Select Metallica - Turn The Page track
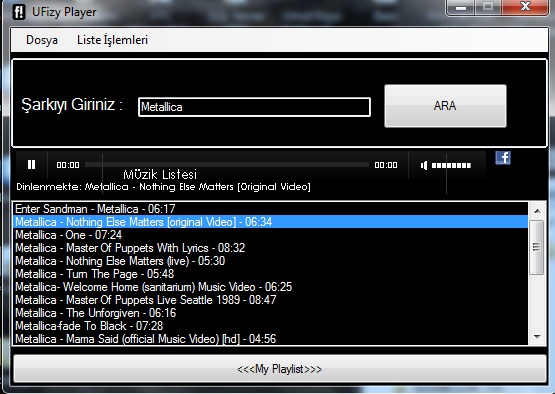 (270, 274)
